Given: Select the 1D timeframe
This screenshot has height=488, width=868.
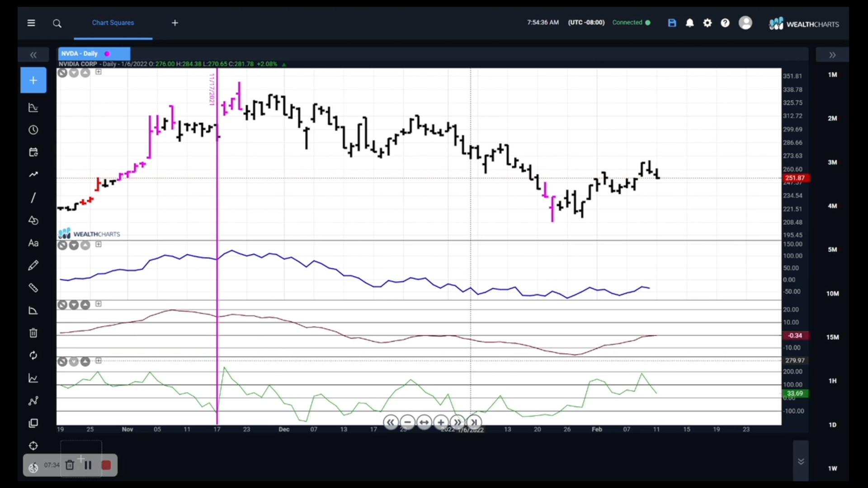Looking at the screenshot, I should (832, 425).
